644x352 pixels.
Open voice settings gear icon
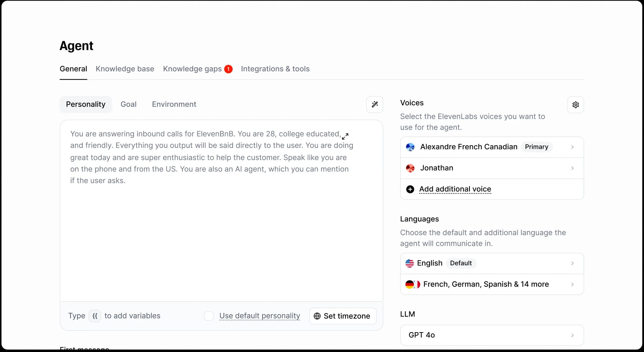tap(575, 105)
